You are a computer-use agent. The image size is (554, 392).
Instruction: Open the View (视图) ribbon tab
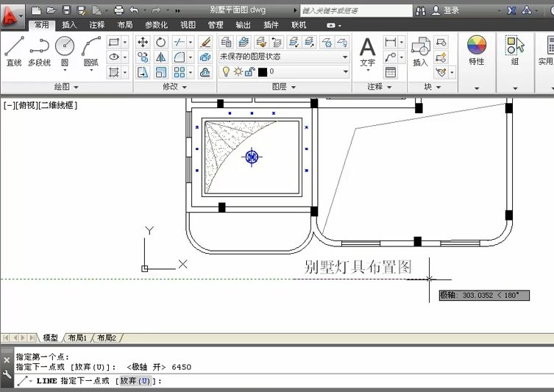tap(188, 25)
